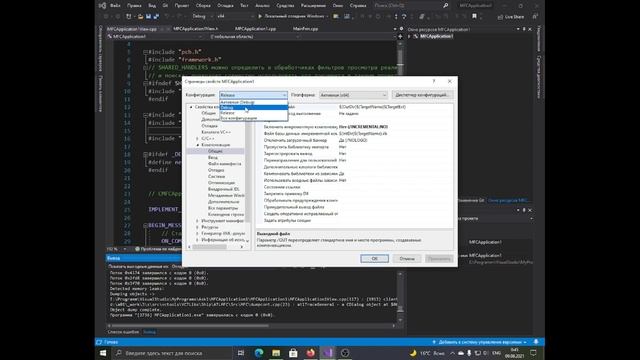This screenshot has height=360, width=640.
Task: Click the bookmark toolbar icon
Action: [474, 16]
